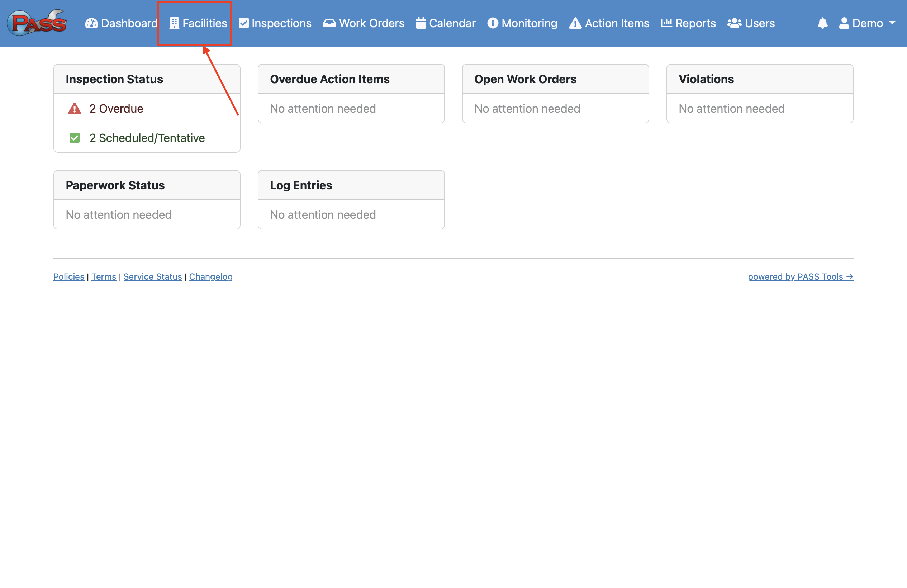This screenshot has width=907, height=588.
Task: Click the Work Orders inbox icon
Action: pyautogui.click(x=329, y=23)
